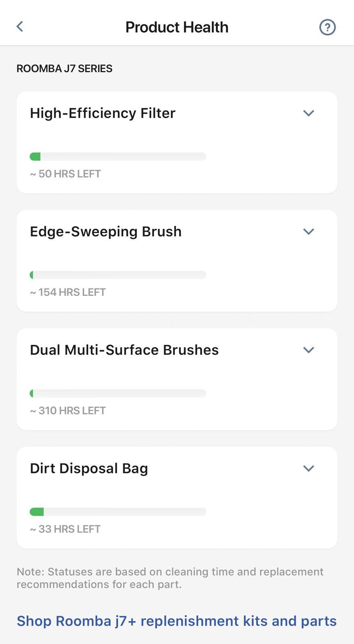354x644 pixels.
Task: Tap the ~50 HRS LEFT label
Action: click(65, 174)
